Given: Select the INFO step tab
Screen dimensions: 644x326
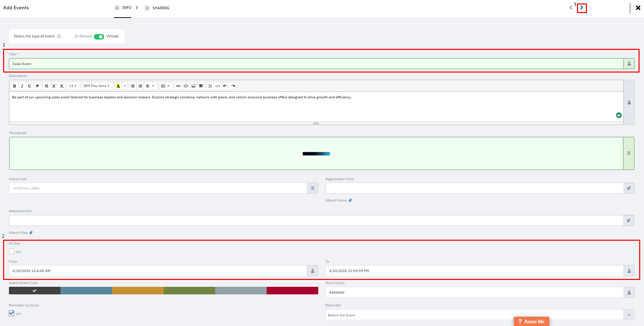Looking at the screenshot, I should point(123,8).
